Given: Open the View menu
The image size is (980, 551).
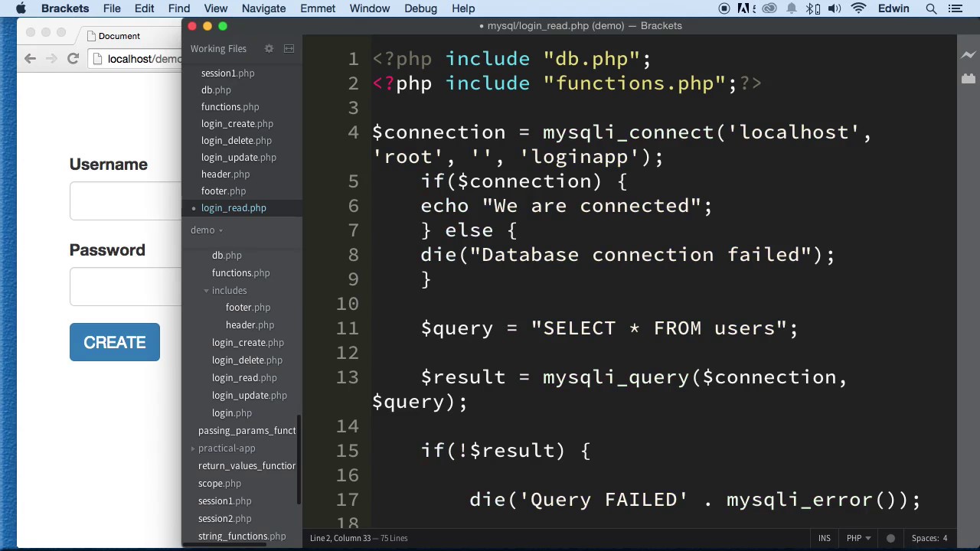Looking at the screenshot, I should (216, 8).
